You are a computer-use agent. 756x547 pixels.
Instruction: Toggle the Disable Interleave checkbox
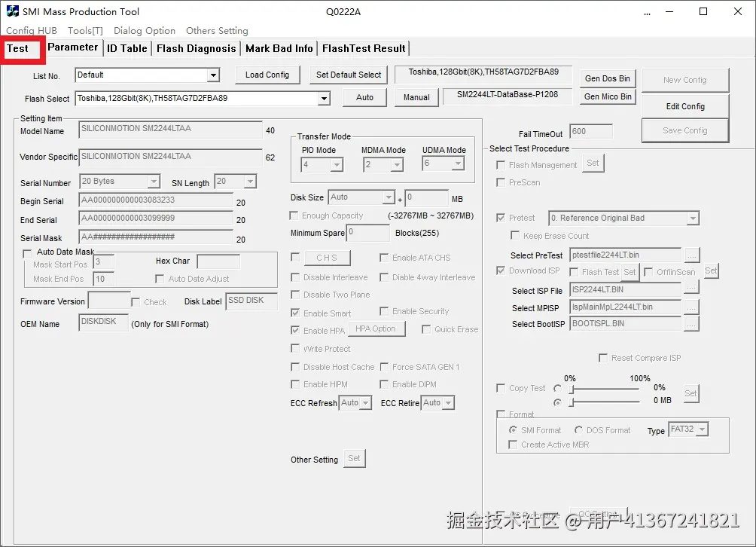tap(295, 277)
